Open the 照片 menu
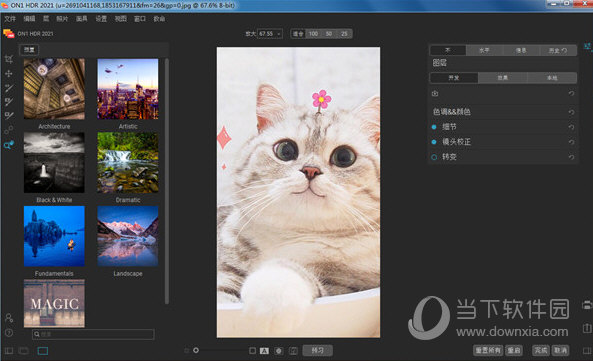Screen dimensions: 593x361 [62, 19]
